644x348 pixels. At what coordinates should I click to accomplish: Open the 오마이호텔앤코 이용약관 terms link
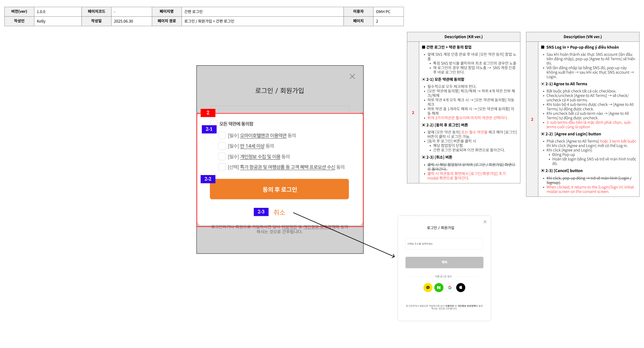click(x=263, y=135)
